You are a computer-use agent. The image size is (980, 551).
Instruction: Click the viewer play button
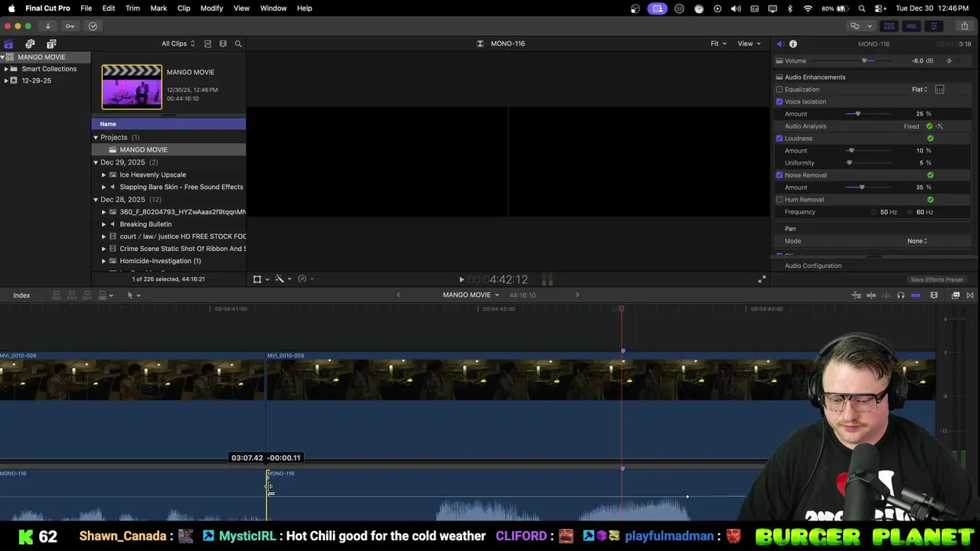point(461,280)
